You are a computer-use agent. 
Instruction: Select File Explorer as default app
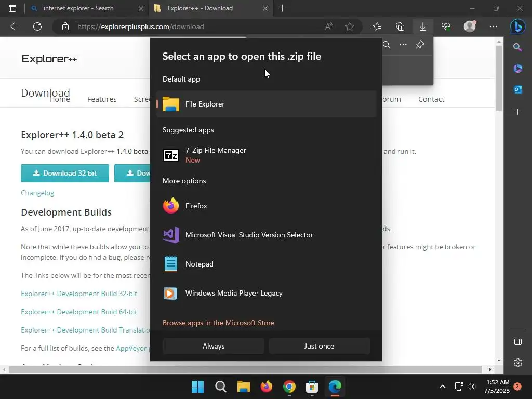(267, 104)
